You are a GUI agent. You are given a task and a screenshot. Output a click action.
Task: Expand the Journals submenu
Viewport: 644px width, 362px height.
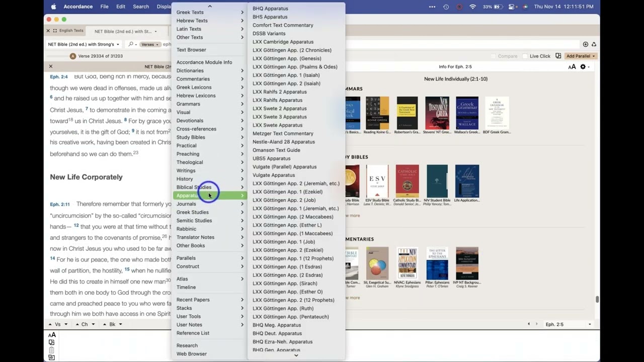[209, 204]
